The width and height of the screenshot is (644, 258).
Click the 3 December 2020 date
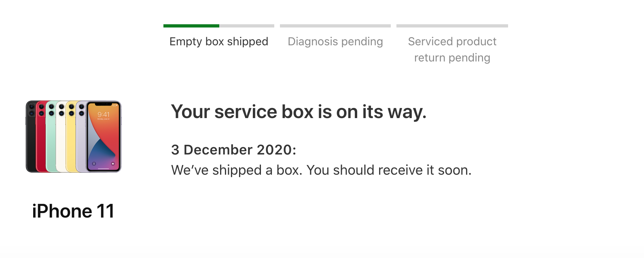[233, 150]
